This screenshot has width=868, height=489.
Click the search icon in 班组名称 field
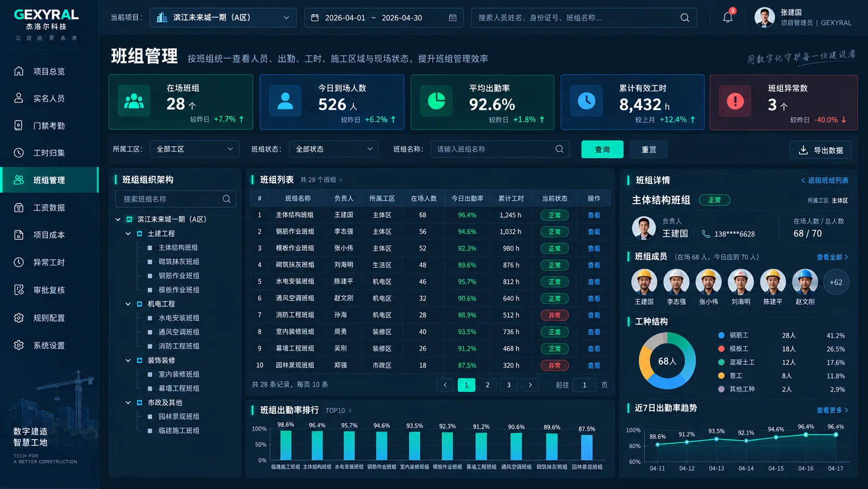pos(559,149)
